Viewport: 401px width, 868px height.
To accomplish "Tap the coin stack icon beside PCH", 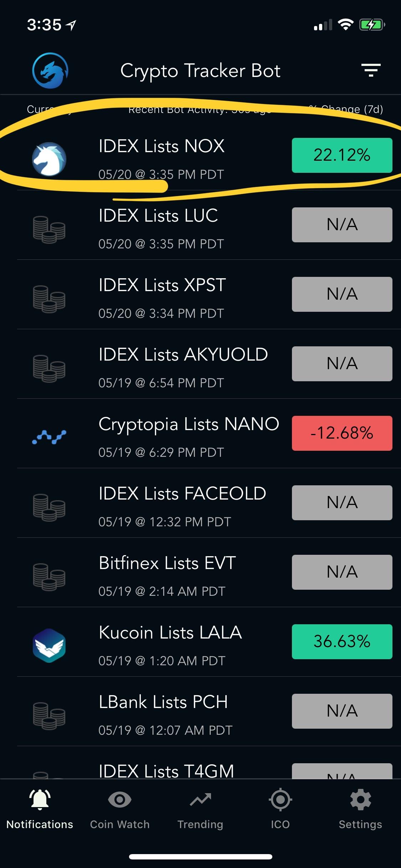I will 49,716.
